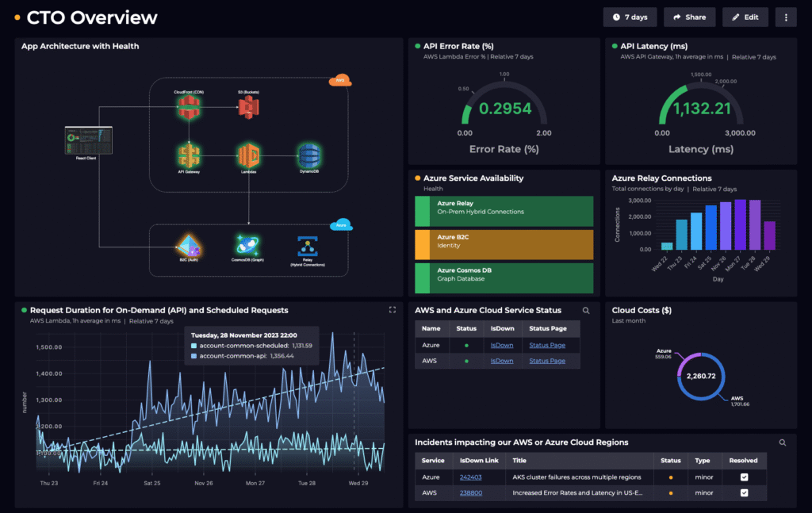Open the three-dot more options menu

pos(786,17)
